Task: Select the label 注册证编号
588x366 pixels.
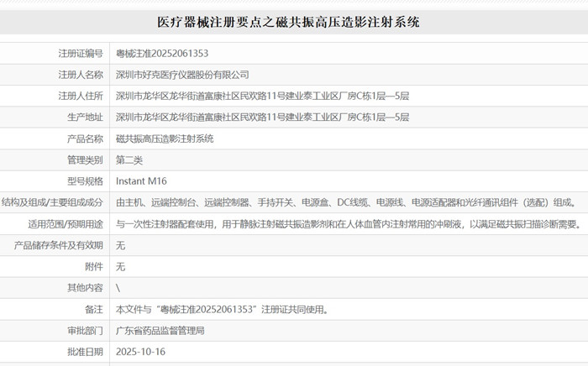Action: 81,54
